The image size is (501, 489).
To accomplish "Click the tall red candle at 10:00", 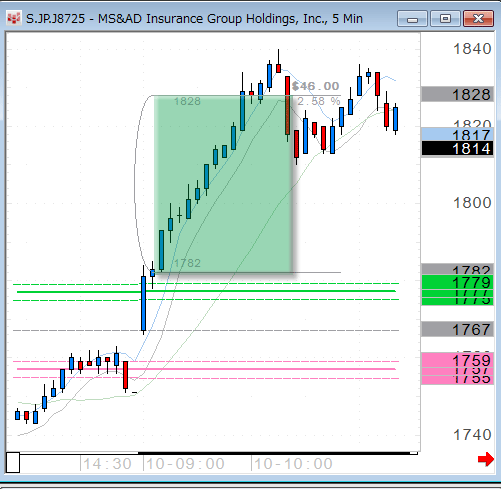I will pos(287,105).
